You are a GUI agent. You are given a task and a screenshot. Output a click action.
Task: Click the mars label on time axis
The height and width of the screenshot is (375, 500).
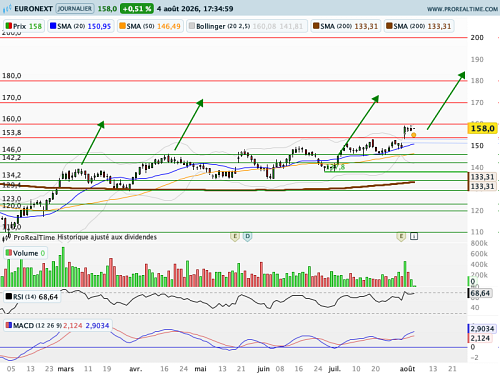(66, 369)
